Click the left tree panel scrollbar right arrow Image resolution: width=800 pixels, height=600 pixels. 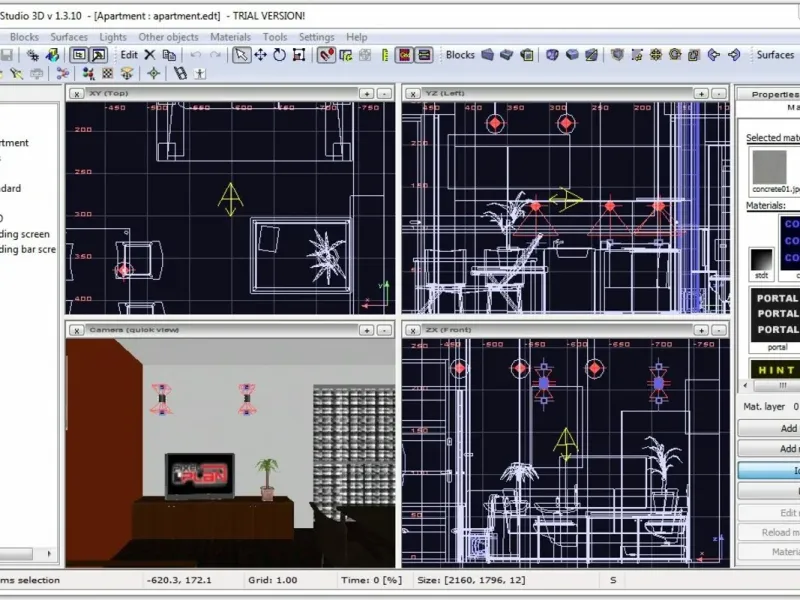click(x=49, y=554)
